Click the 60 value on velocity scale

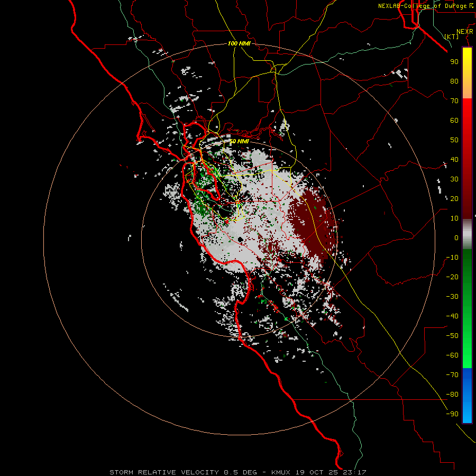[x=454, y=120]
